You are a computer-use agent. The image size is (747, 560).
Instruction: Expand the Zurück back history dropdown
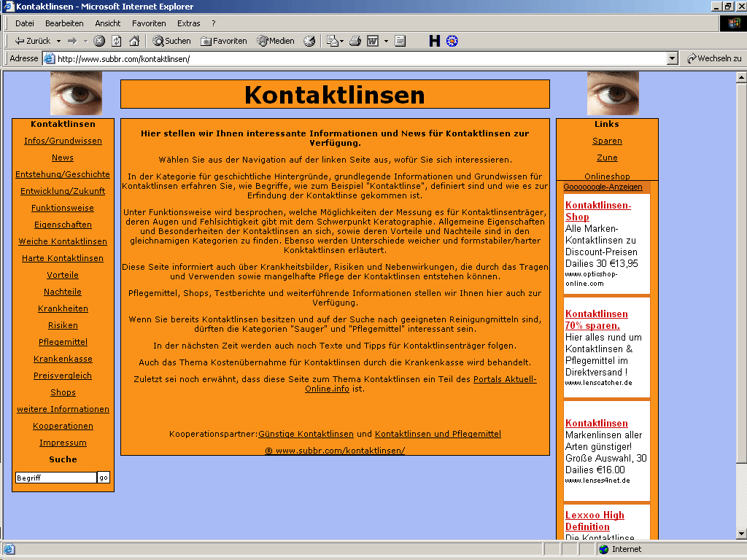[x=58, y=41]
